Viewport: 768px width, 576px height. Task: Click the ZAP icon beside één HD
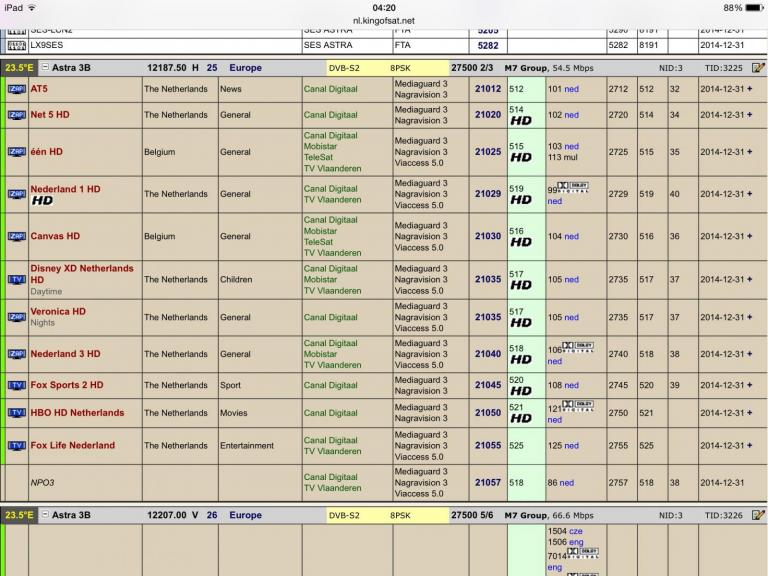coord(17,152)
